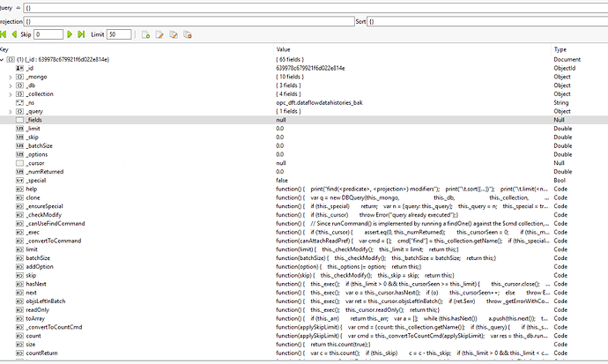Screen dimensions: 608x364
Task: Go to the first page of results
Action: pos(5,34)
